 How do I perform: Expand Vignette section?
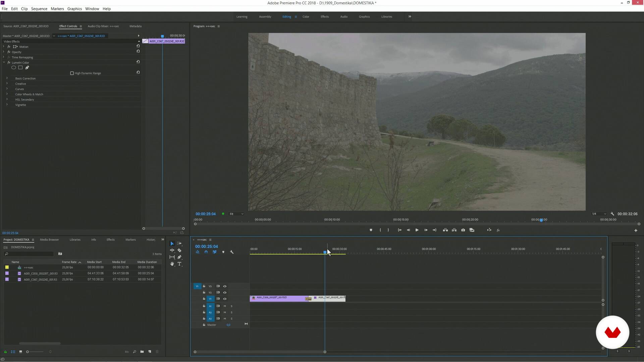[x=7, y=105]
